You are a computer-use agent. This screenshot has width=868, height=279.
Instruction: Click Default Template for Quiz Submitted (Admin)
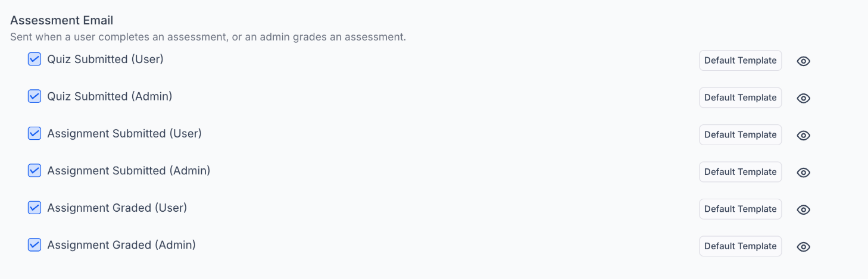[x=740, y=98]
